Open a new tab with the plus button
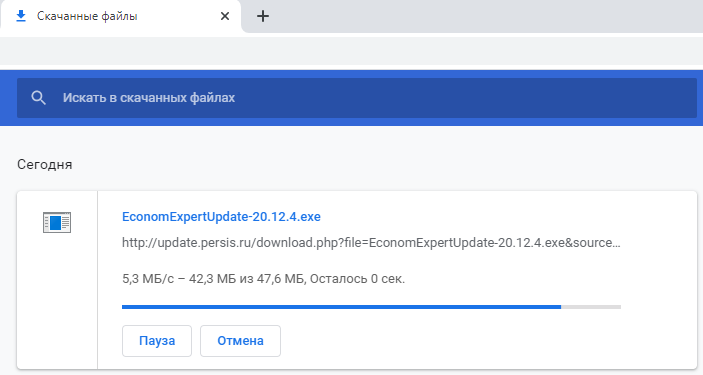The image size is (703, 375). [263, 17]
